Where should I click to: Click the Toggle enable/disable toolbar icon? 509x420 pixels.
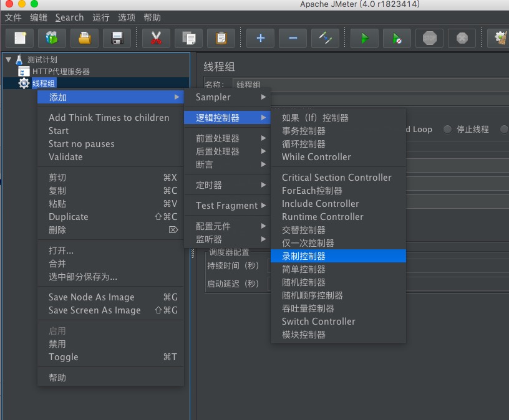[x=325, y=38]
